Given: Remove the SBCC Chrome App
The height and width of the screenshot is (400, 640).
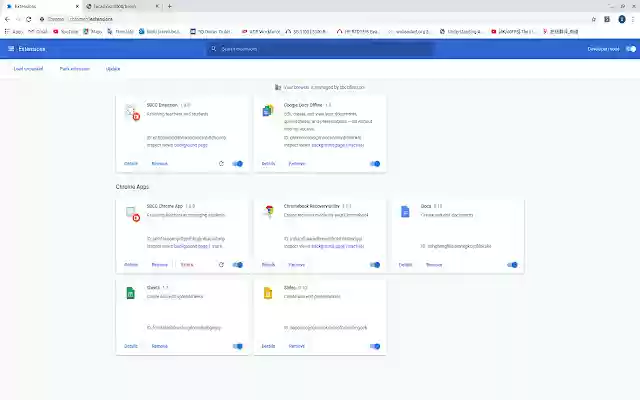Looking at the screenshot, I should pyautogui.click(x=160, y=265).
